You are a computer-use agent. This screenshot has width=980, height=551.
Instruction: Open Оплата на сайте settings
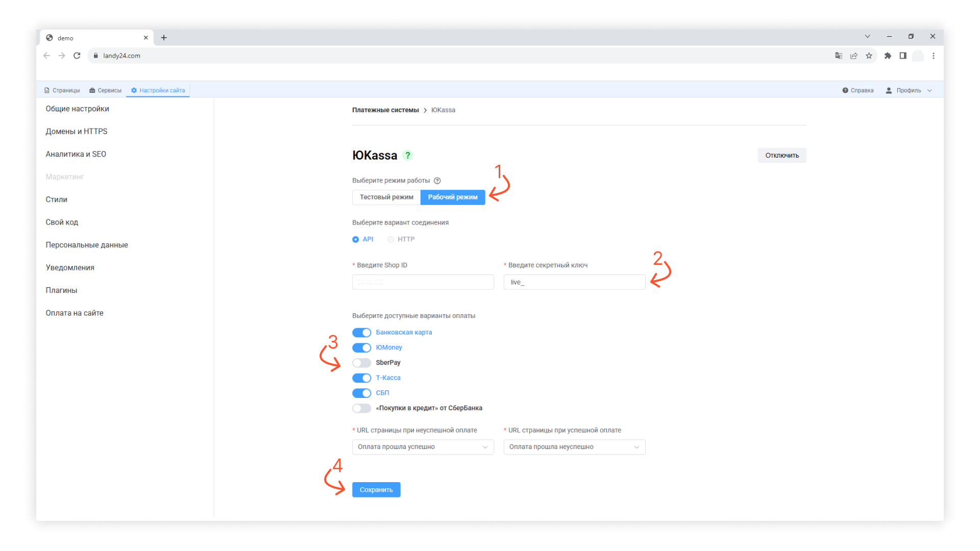75,313
